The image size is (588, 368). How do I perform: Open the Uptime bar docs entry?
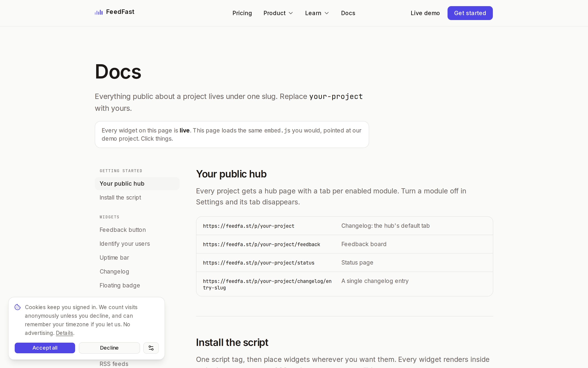point(114,258)
